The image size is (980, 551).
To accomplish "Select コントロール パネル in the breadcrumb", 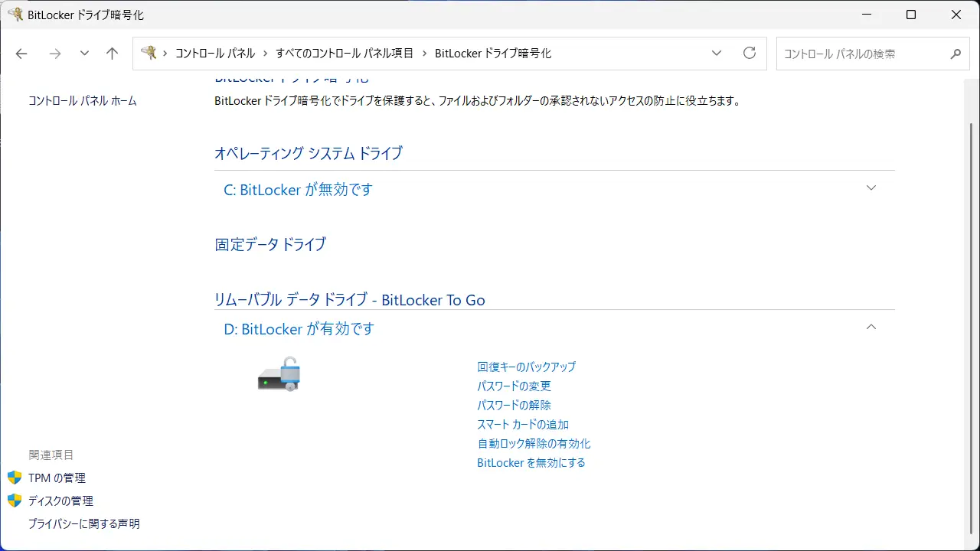I will 215,54.
